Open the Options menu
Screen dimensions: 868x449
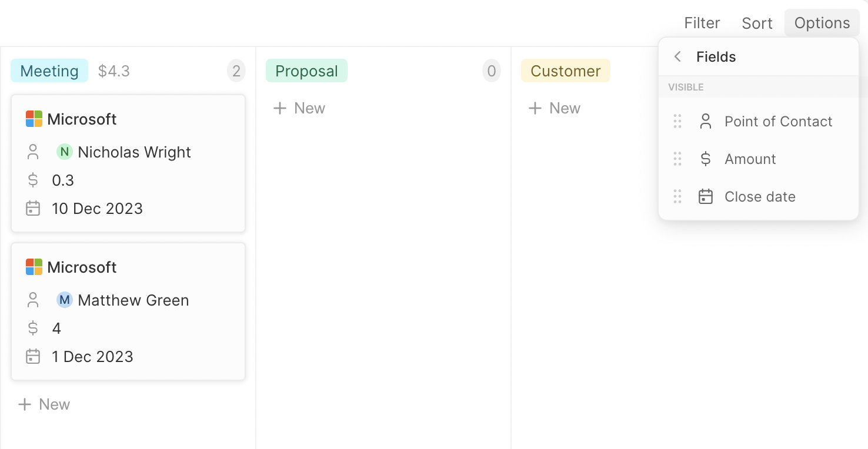point(822,23)
